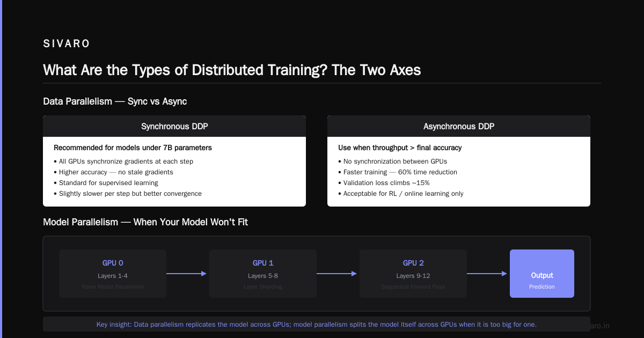Click 'Layer Sharding' caption under GPU 1
The width and height of the screenshot is (644, 338).
tap(263, 286)
